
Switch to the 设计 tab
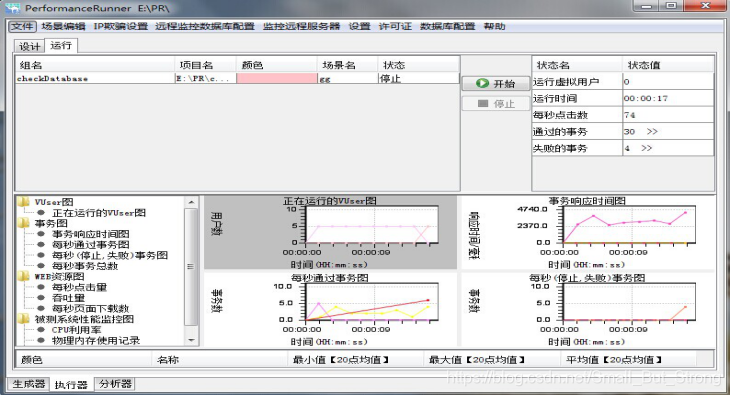tap(29, 46)
